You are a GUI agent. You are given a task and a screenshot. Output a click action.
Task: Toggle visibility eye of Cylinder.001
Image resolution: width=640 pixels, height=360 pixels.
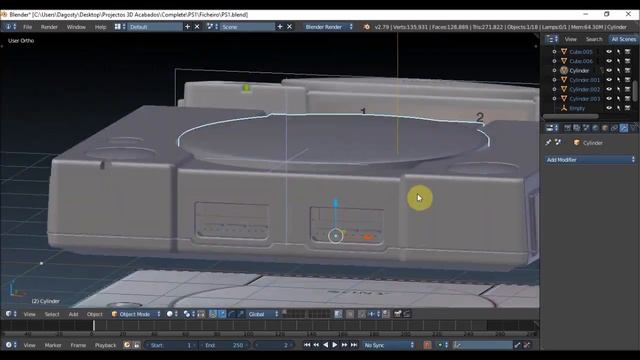(609, 80)
